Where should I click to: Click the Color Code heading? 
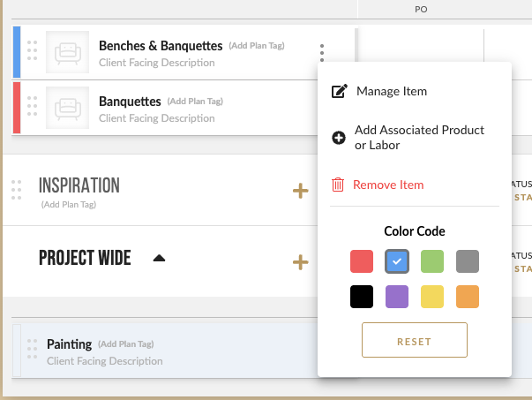[415, 231]
